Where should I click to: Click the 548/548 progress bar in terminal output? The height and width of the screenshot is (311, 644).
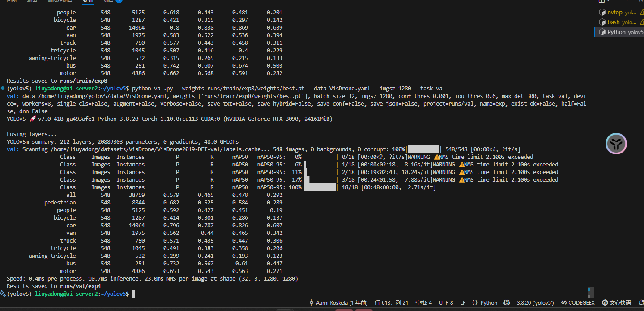point(423,149)
